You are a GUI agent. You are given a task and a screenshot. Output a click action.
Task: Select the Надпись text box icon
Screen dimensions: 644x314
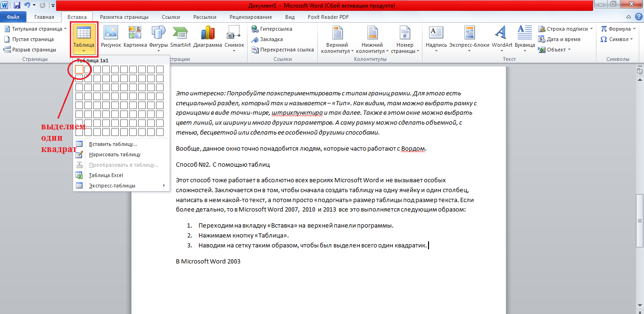click(x=436, y=37)
